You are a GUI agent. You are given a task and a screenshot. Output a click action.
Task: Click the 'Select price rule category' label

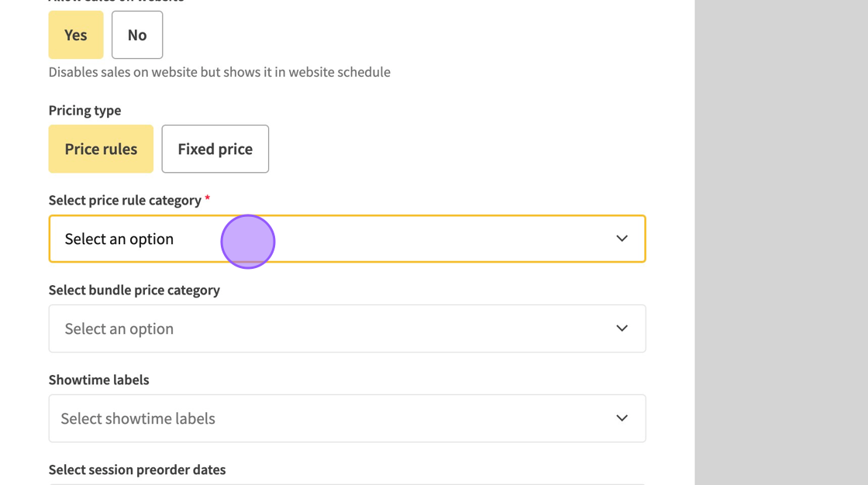tap(125, 200)
